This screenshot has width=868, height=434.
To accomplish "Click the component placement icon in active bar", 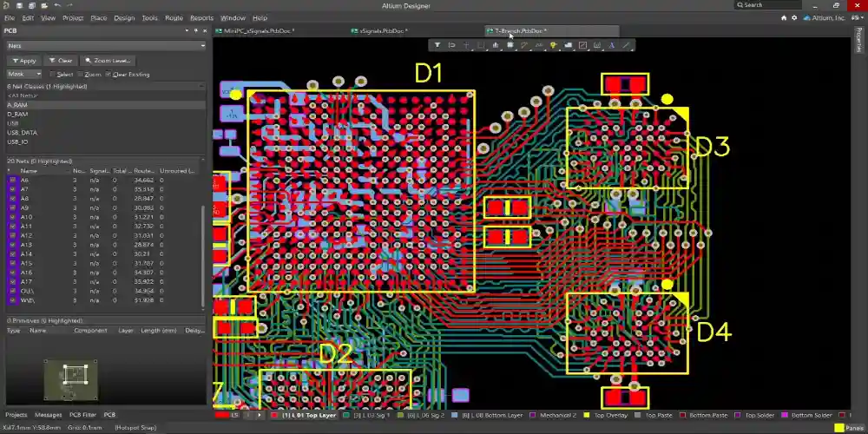I will tap(510, 45).
